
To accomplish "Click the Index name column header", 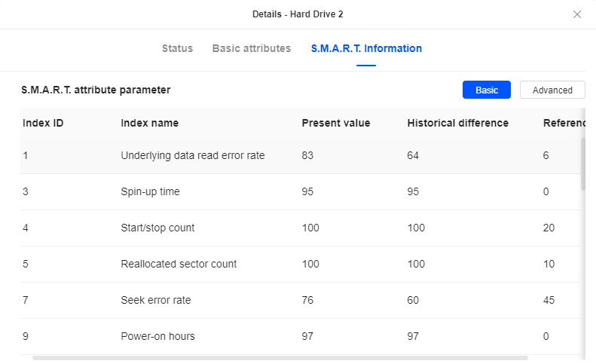I will coord(149,123).
